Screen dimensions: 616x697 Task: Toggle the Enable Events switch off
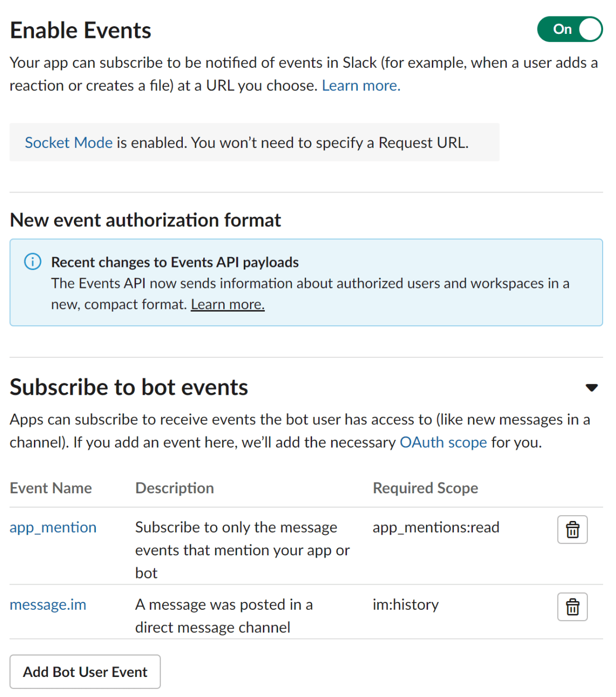(570, 29)
